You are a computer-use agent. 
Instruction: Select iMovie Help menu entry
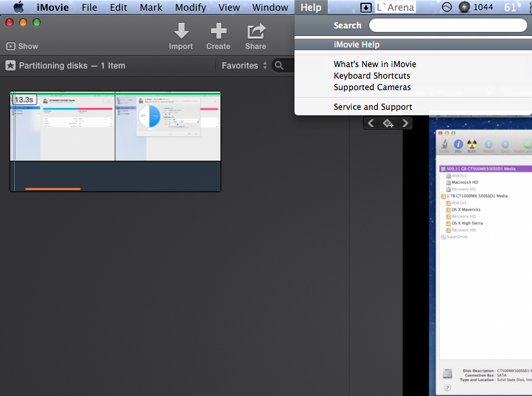413,45
